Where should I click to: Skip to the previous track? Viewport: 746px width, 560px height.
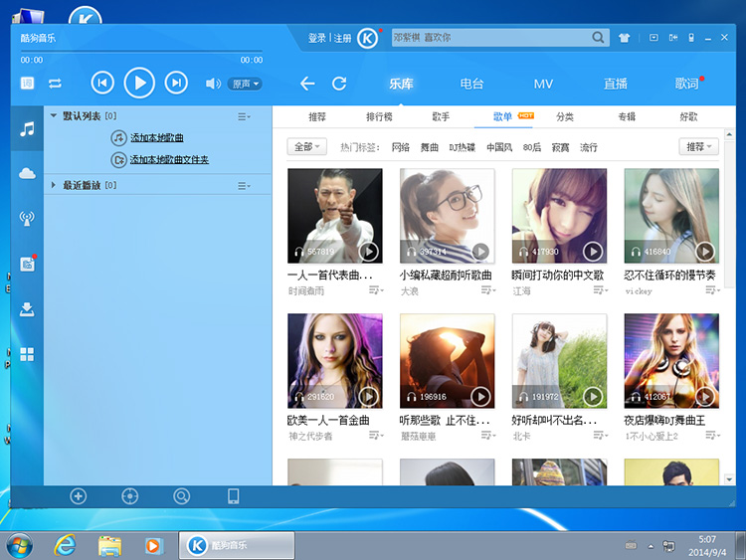click(x=102, y=83)
